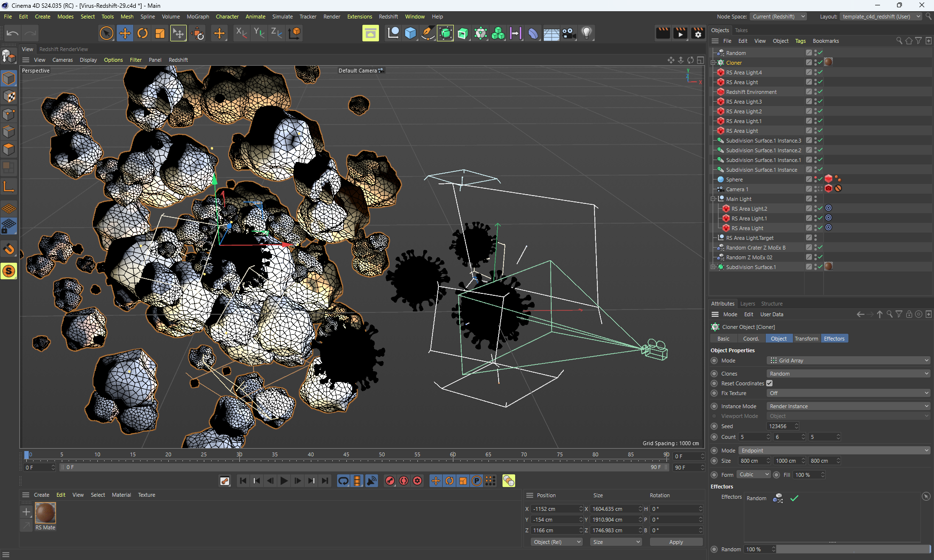Select the Rotate tool icon
This screenshot has height=560, width=934.
pyautogui.click(x=143, y=33)
